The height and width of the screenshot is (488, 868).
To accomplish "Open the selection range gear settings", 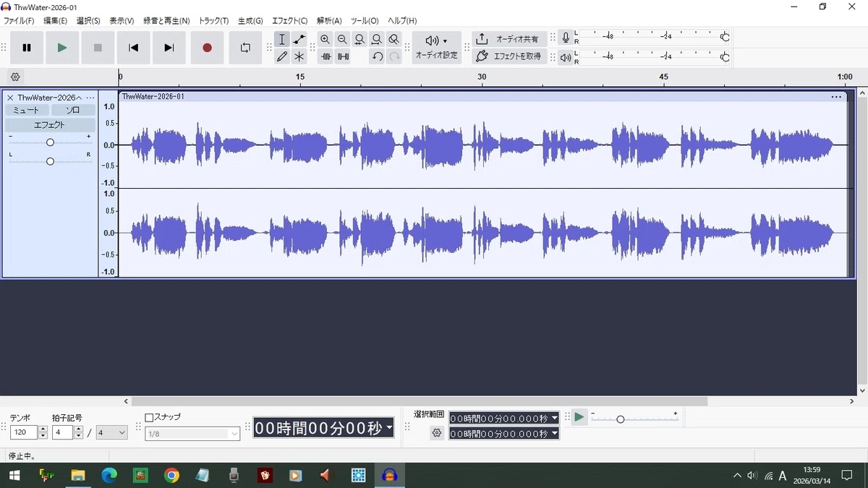I will pos(436,433).
